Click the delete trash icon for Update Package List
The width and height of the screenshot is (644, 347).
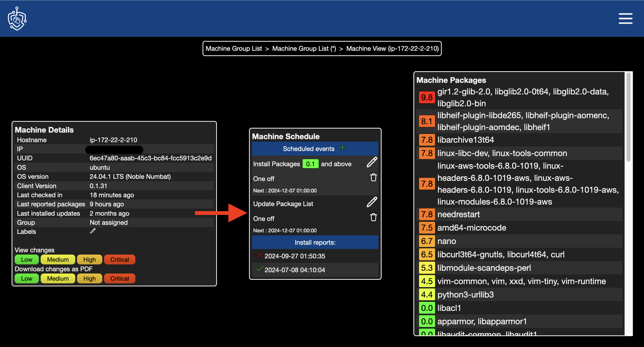(373, 217)
